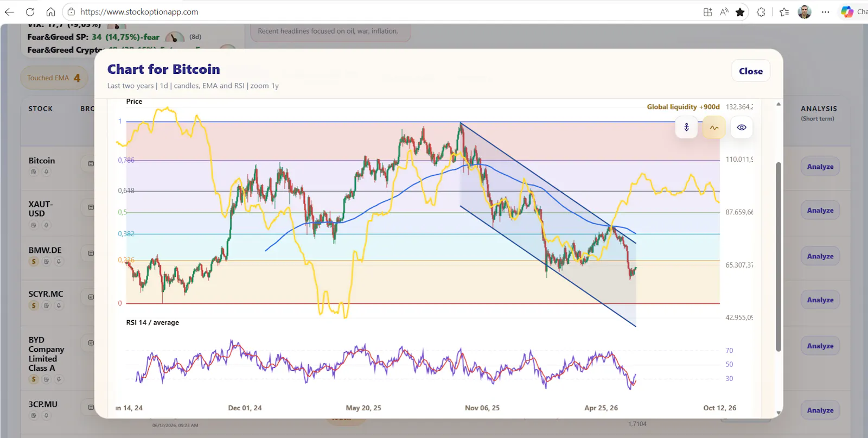The height and width of the screenshot is (438, 868).
Task: Click the alert bell under XAUT-USD
Action: click(46, 225)
